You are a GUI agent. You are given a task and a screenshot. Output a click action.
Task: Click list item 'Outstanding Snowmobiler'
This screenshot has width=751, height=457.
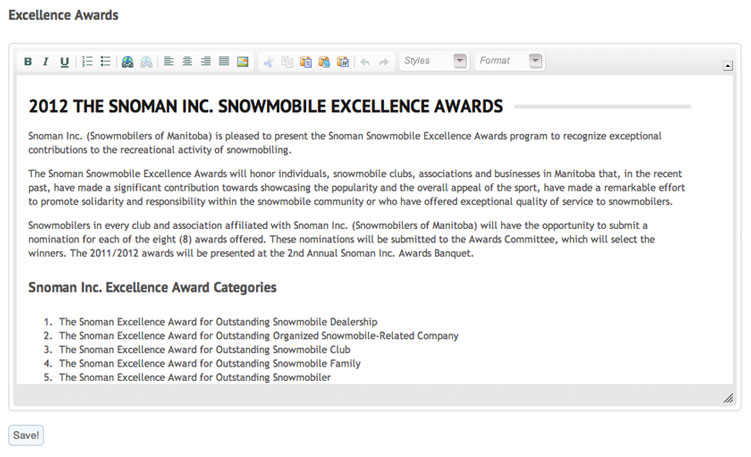pyautogui.click(x=195, y=377)
